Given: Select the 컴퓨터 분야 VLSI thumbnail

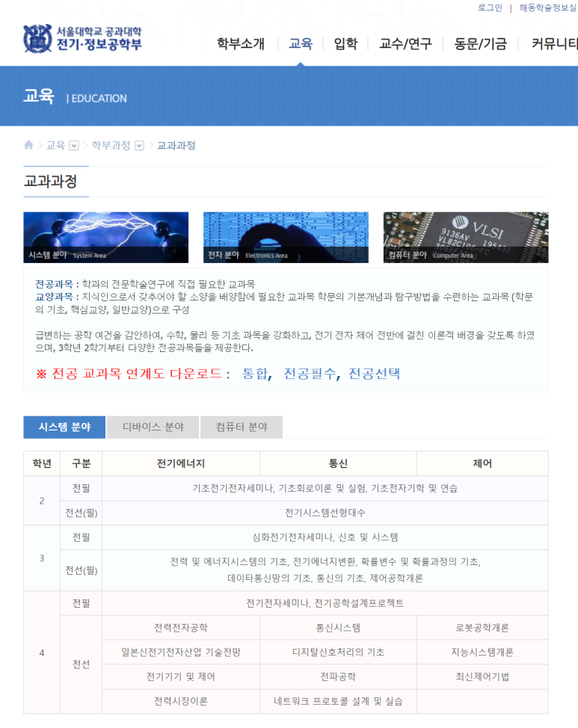Looking at the screenshot, I should [466, 237].
